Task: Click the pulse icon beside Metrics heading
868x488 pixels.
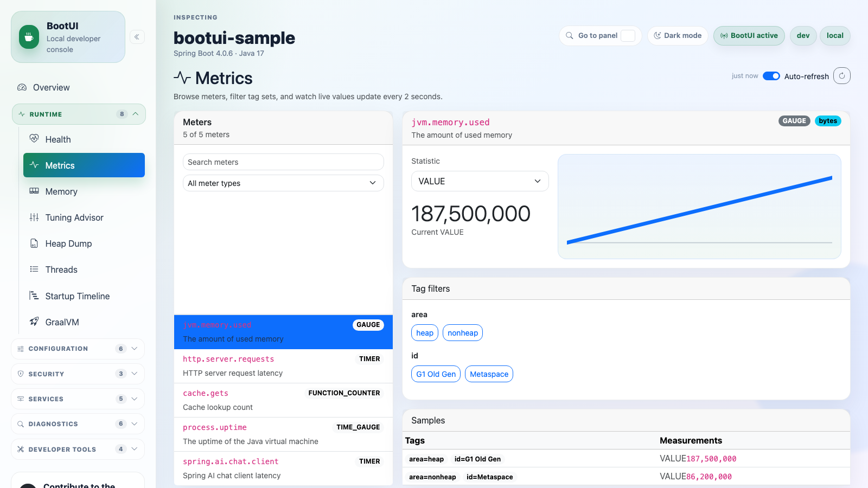Action: pyautogui.click(x=182, y=78)
